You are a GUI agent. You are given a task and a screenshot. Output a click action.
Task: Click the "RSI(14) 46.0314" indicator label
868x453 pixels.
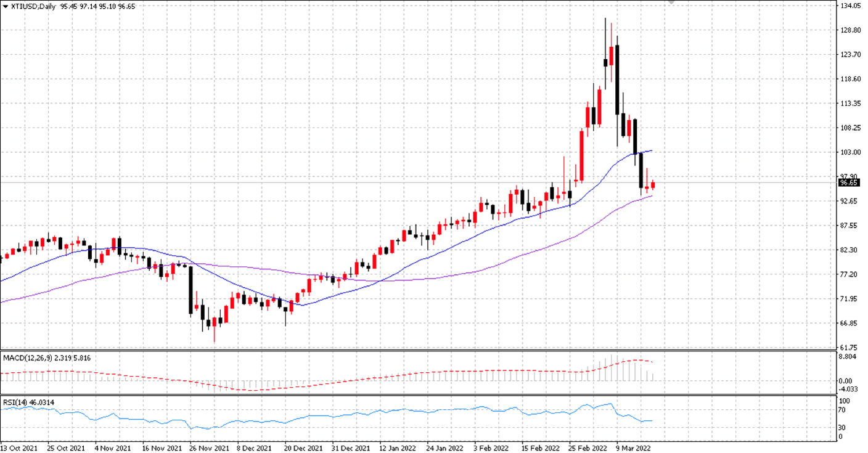pos(28,402)
